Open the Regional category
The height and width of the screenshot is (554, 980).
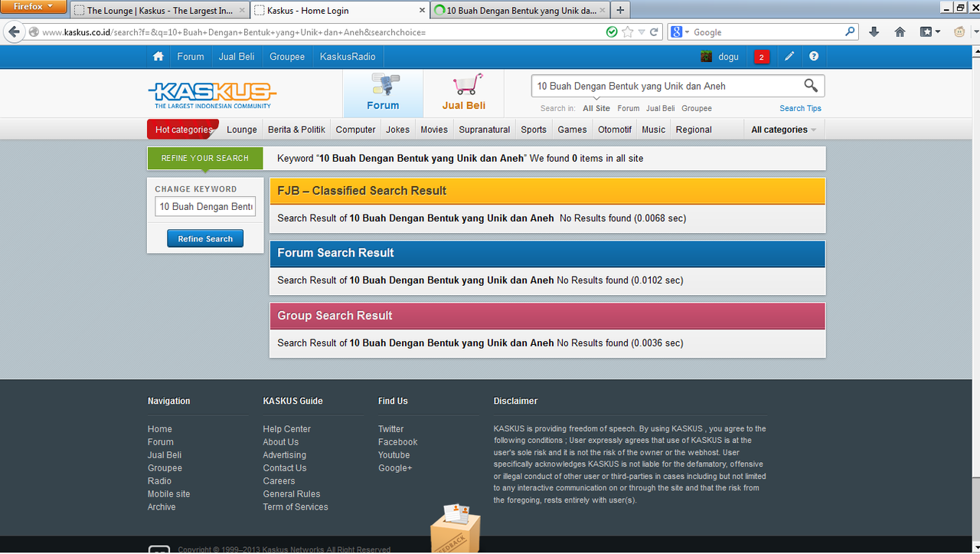pyautogui.click(x=694, y=129)
